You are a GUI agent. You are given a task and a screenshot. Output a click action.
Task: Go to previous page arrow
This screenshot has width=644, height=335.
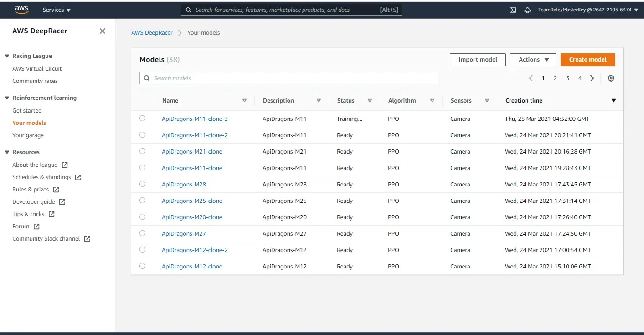pyautogui.click(x=531, y=78)
